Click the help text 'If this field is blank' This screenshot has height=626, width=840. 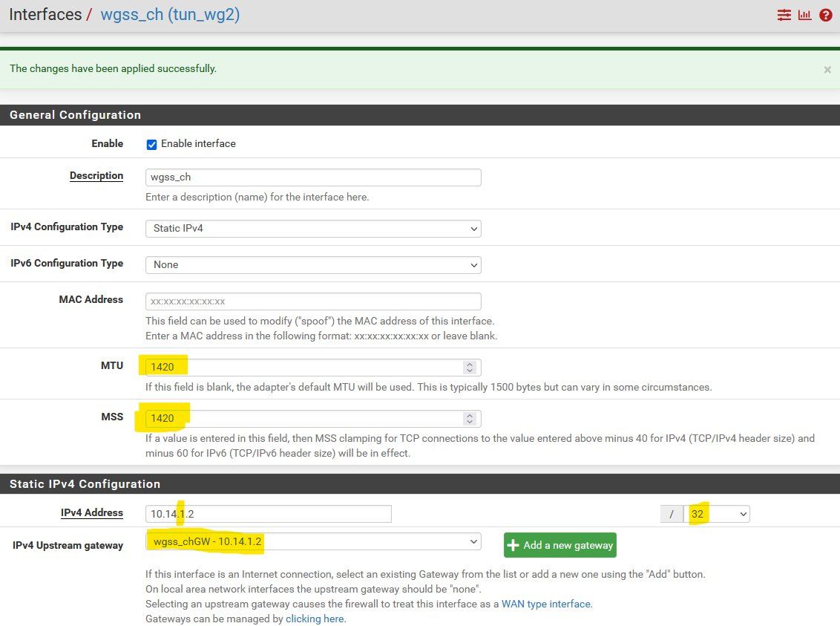coord(429,388)
